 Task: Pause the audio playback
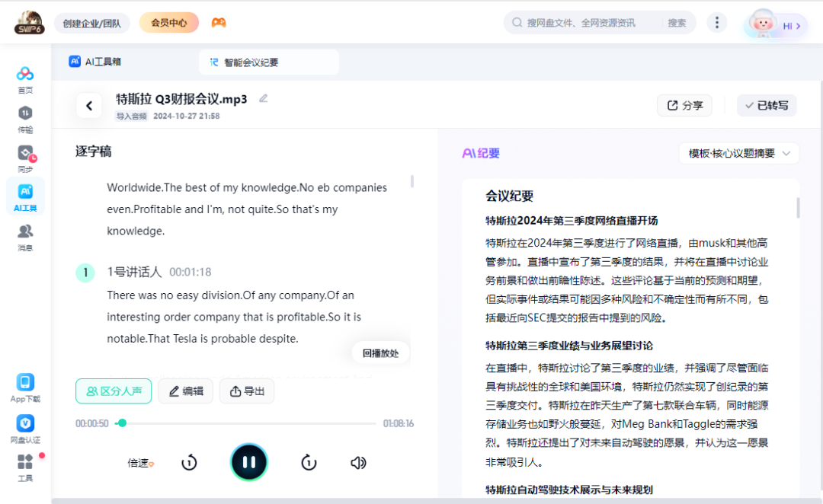[x=248, y=462]
